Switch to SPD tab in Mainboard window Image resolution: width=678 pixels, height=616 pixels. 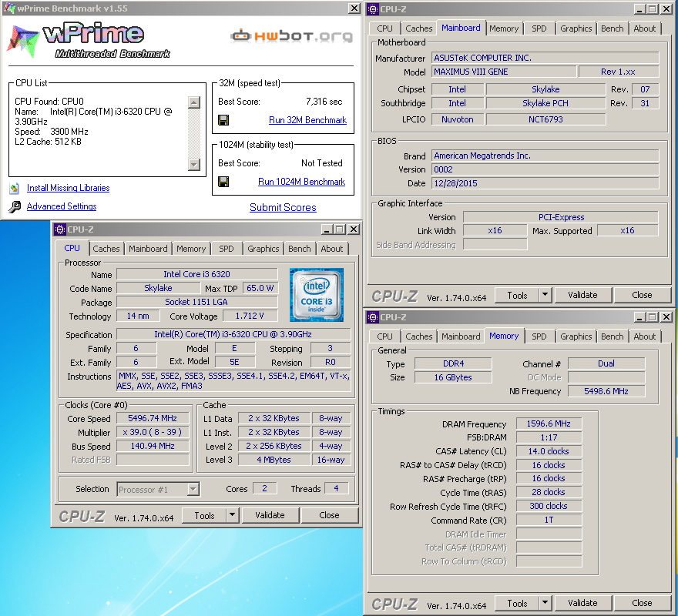tap(539, 28)
